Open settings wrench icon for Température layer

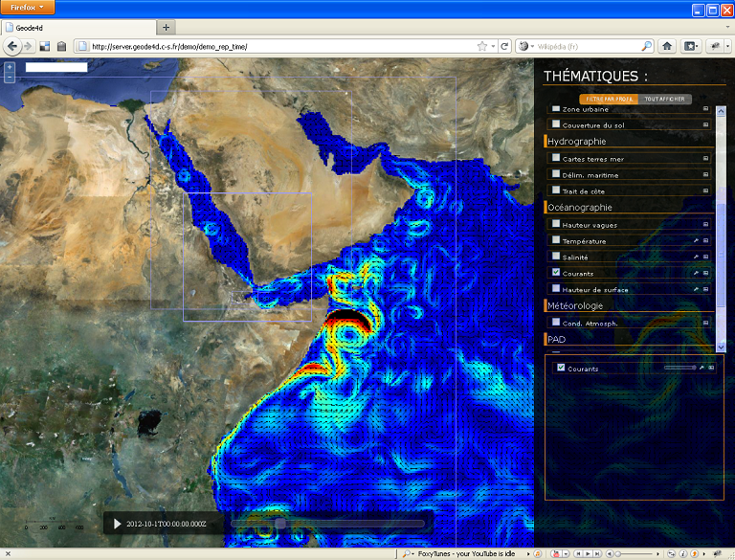696,241
